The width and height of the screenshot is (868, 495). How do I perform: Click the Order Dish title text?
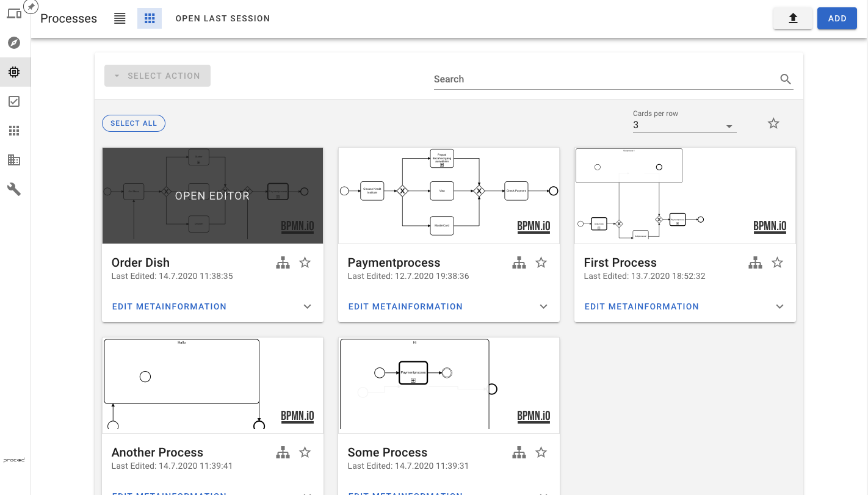[x=140, y=262]
